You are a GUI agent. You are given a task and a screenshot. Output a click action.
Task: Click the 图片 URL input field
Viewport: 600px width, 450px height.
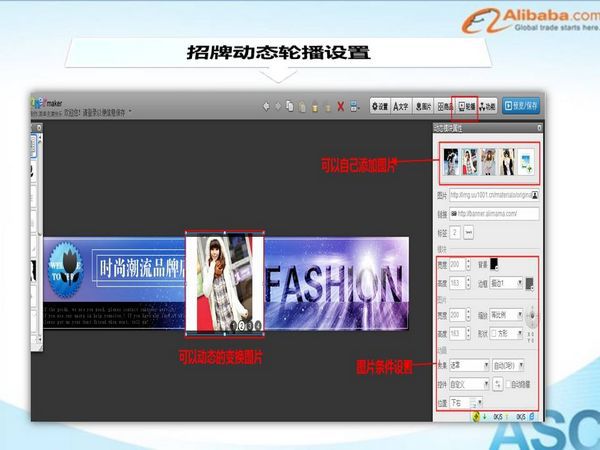[x=494, y=195]
